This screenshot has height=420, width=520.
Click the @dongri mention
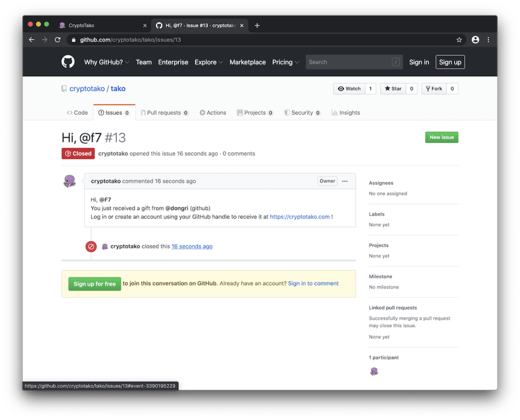(177, 208)
